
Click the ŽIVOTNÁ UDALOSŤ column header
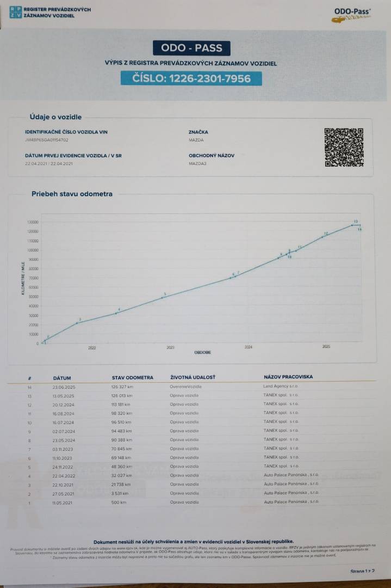pos(193,377)
